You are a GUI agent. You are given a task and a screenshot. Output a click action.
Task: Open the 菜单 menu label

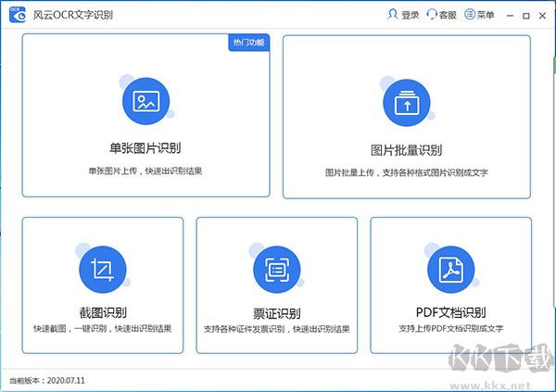pos(486,15)
